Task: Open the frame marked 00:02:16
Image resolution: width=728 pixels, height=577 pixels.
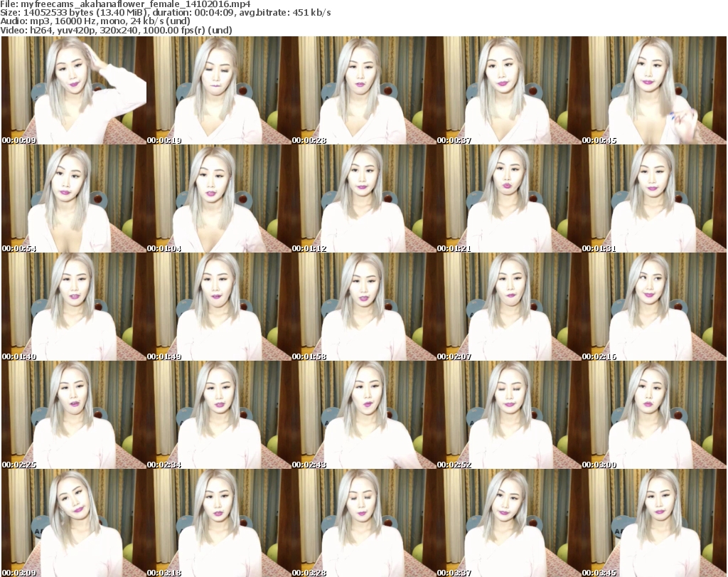Action: pos(654,307)
